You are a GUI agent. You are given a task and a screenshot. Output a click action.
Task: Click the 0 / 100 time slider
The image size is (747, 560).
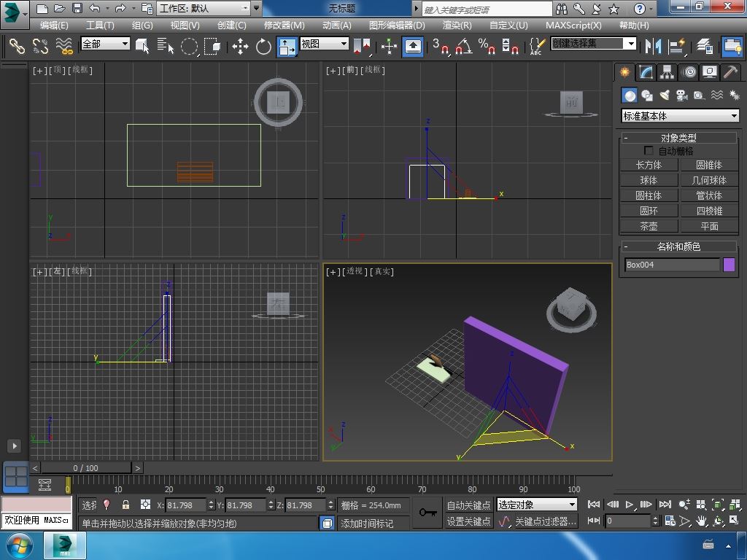[86, 468]
